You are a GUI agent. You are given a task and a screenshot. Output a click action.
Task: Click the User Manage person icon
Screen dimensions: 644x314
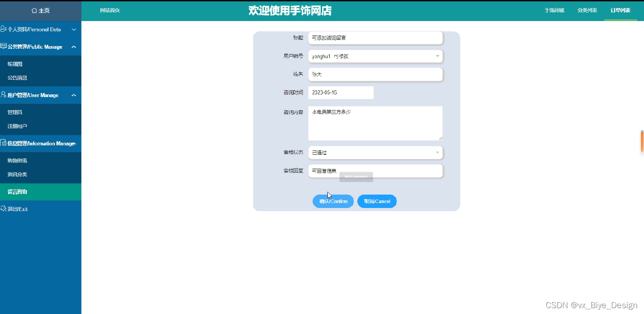click(4, 95)
